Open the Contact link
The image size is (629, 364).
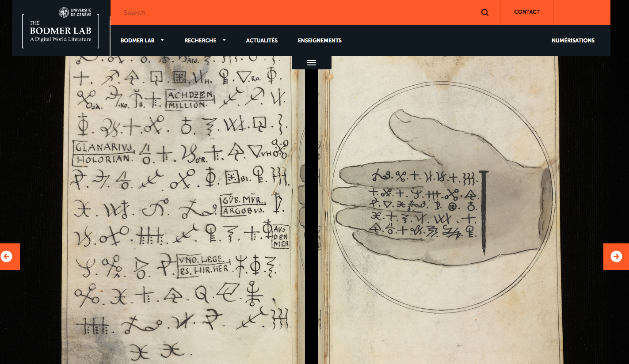526,12
